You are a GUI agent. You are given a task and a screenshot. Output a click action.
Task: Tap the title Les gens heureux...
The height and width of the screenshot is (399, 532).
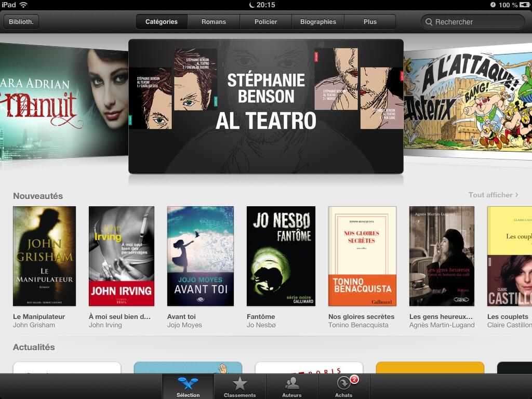(441, 316)
